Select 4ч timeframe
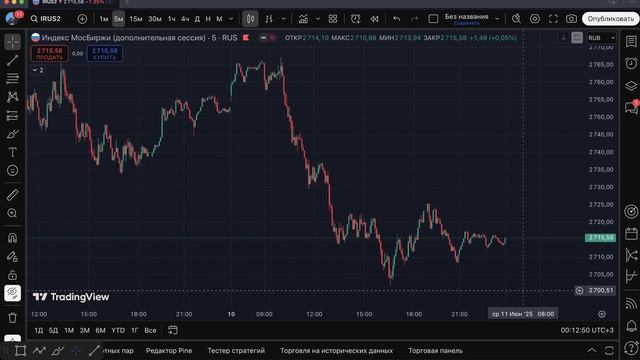This screenshot has width=640, height=360. [185, 19]
